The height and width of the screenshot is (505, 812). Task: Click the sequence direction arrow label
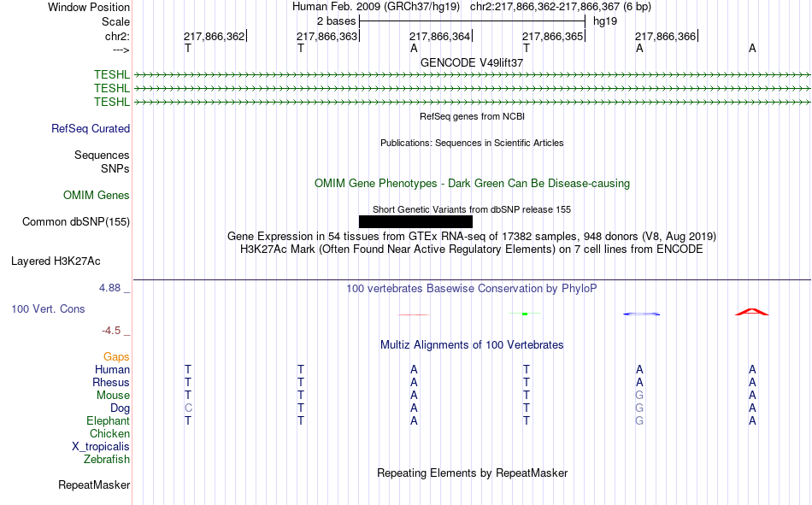click(121, 50)
